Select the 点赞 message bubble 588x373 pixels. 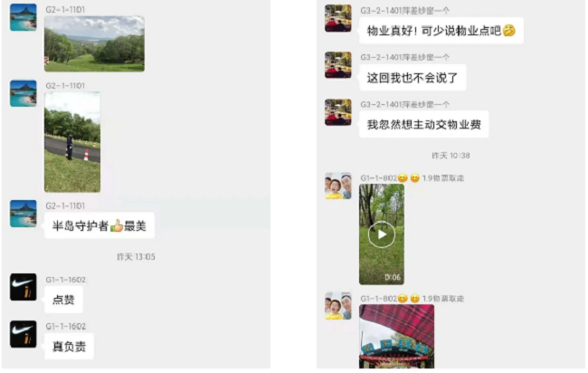click(x=63, y=300)
